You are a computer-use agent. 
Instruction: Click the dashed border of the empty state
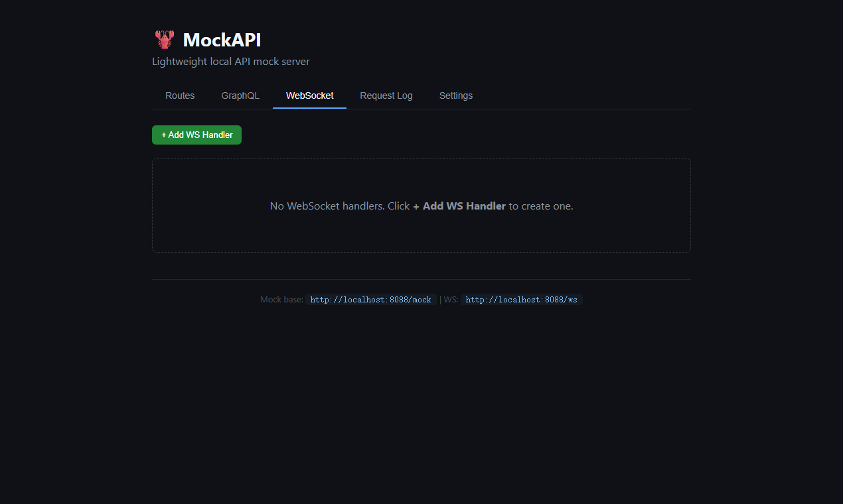tap(421, 158)
